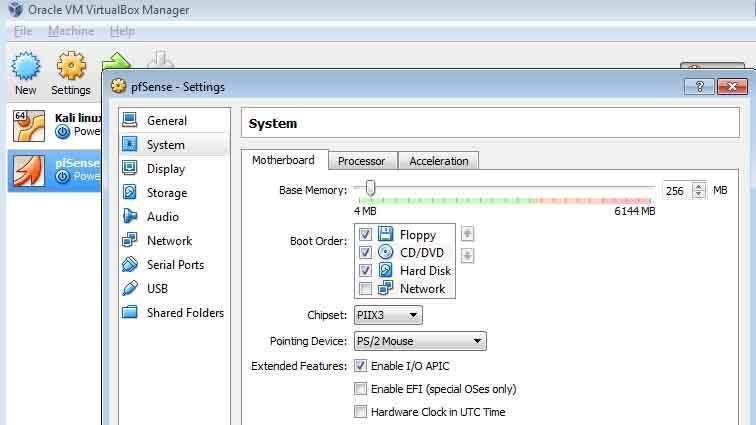Click the Storage category disk icon

coord(130,192)
